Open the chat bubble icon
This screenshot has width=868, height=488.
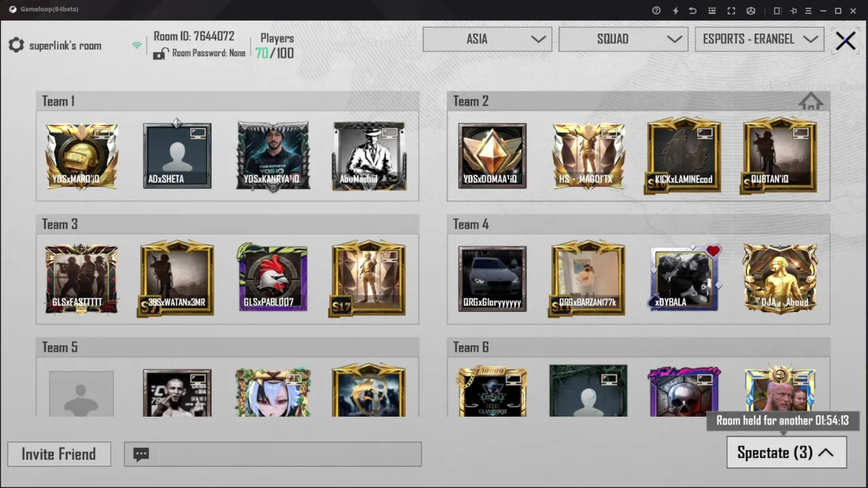click(141, 454)
